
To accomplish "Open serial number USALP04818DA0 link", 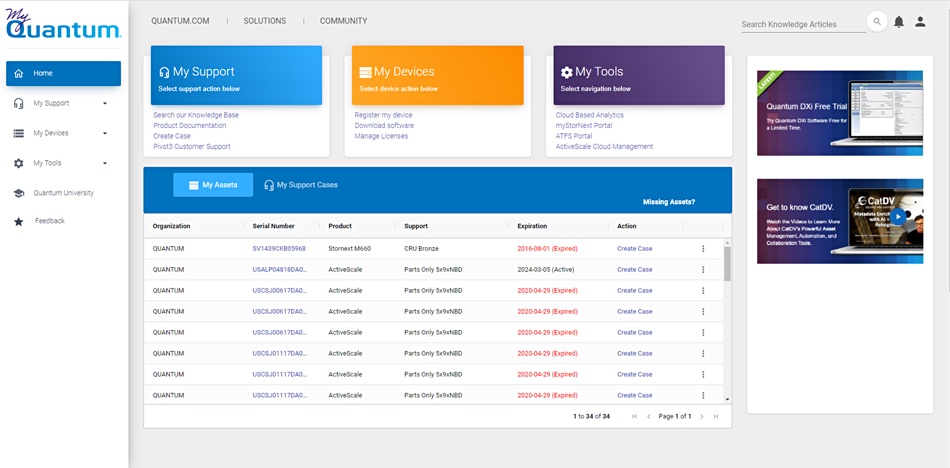I will click(x=279, y=270).
